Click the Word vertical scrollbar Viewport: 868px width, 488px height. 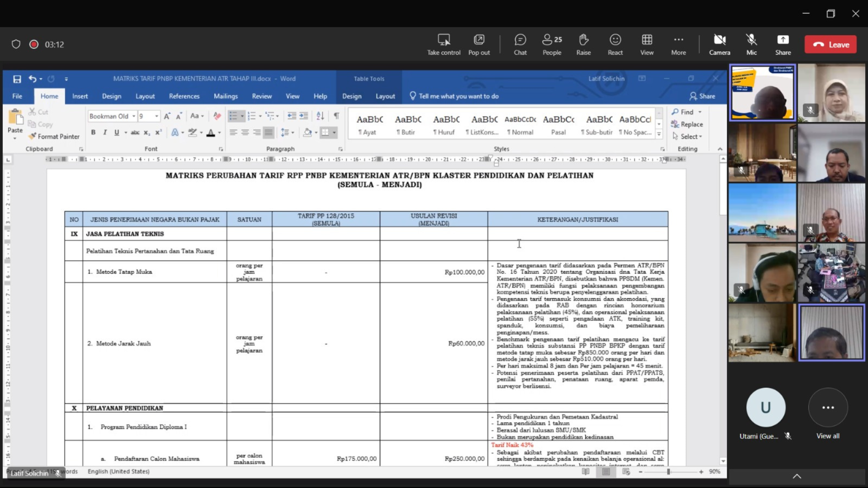coord(723,310)
